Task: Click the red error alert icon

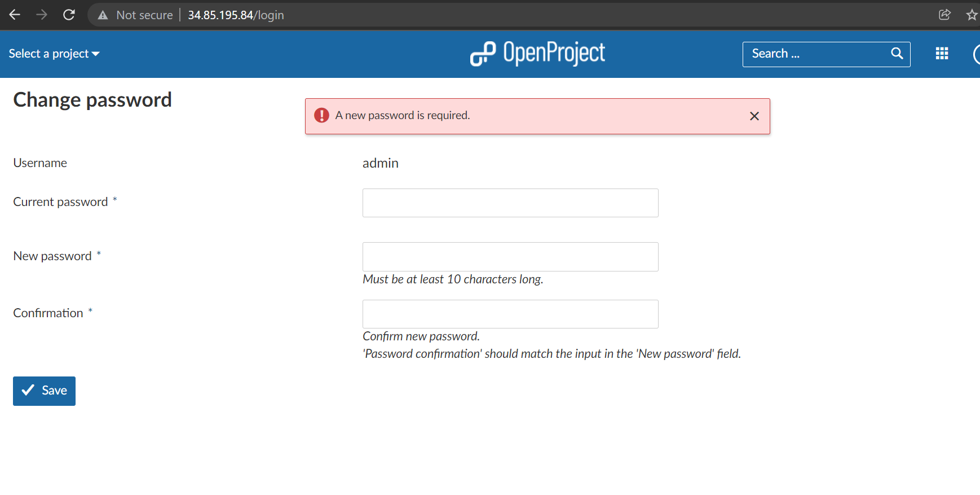Action: (x=321, y=115)
